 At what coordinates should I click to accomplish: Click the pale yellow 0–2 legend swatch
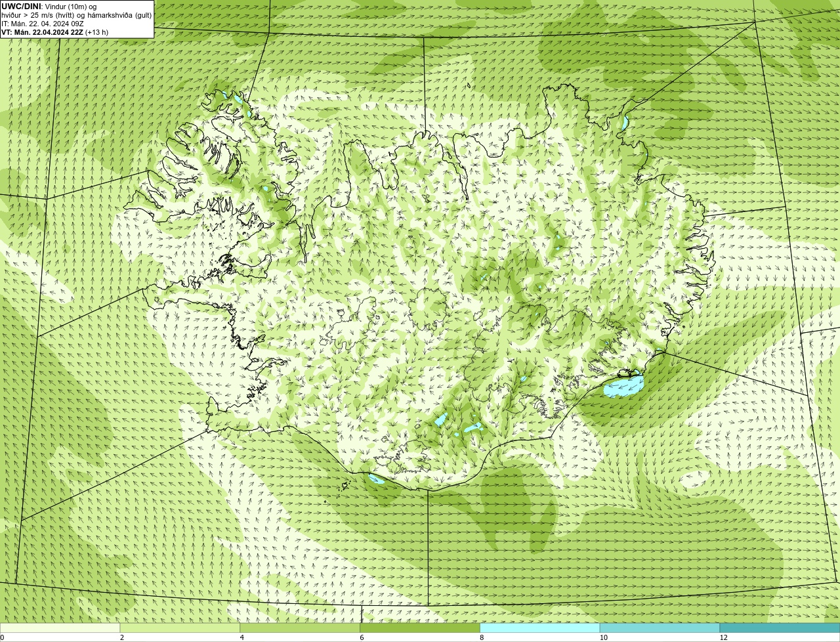(60, 628)
